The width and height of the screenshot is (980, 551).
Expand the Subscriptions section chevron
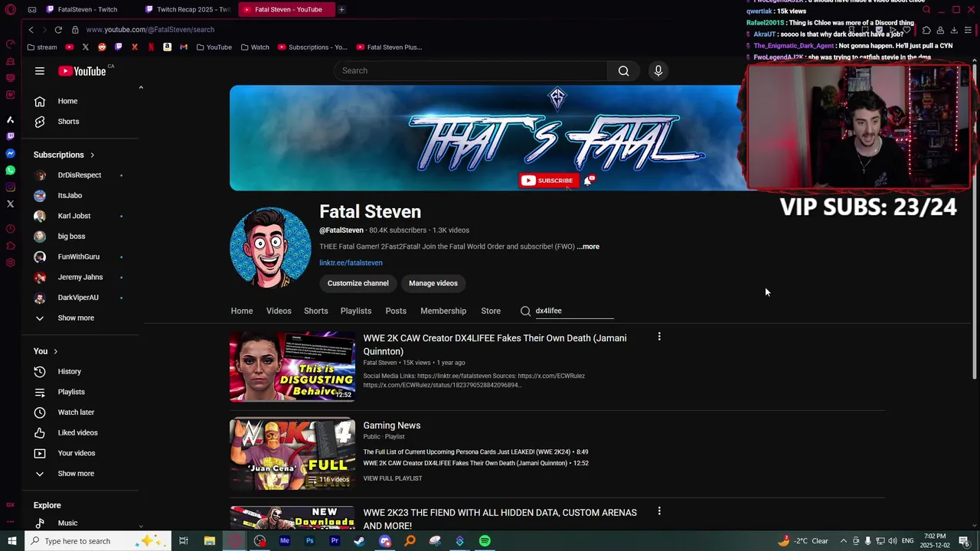point(92,155)
